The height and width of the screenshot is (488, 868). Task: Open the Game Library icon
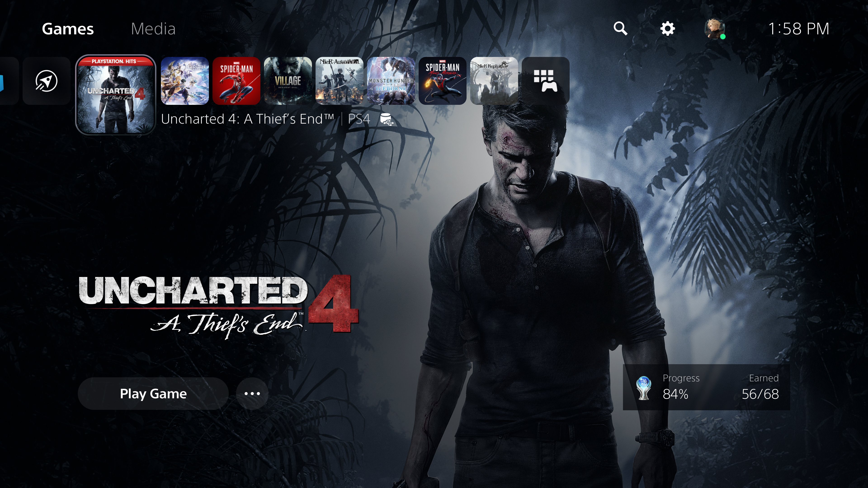click(545, 81)
